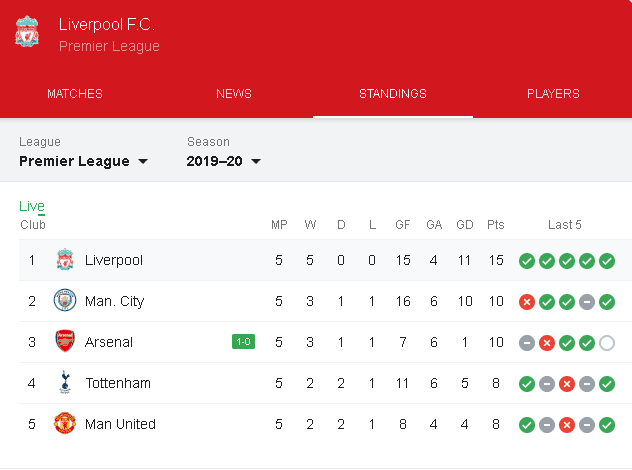
Task: Click the Man United club badge
Action: (x=65, y=423)
